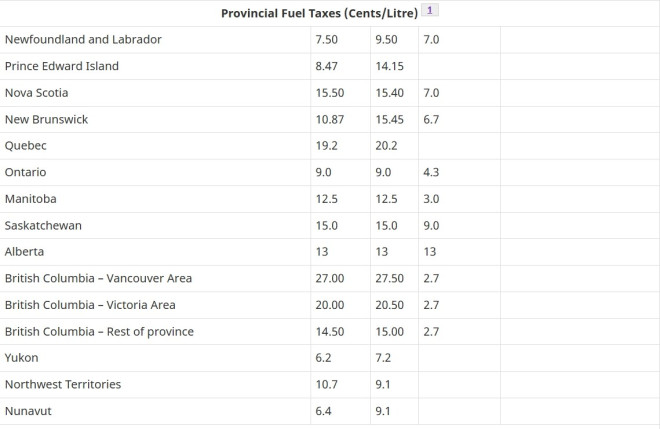Select the 27.50 Vancouver Area value
Image resolution: width=660 pixels, height=429 pixels.
coord(389,278)
